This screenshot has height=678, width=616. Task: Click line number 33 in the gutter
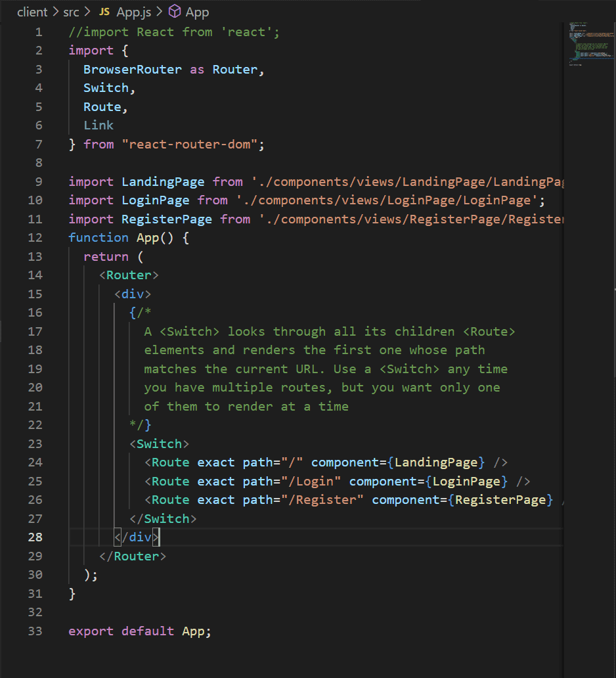tap(35, 631)
